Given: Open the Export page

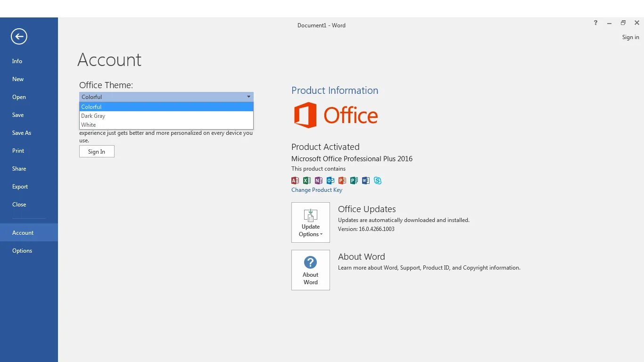Looking at the screenshot, I should pos(29,187).
